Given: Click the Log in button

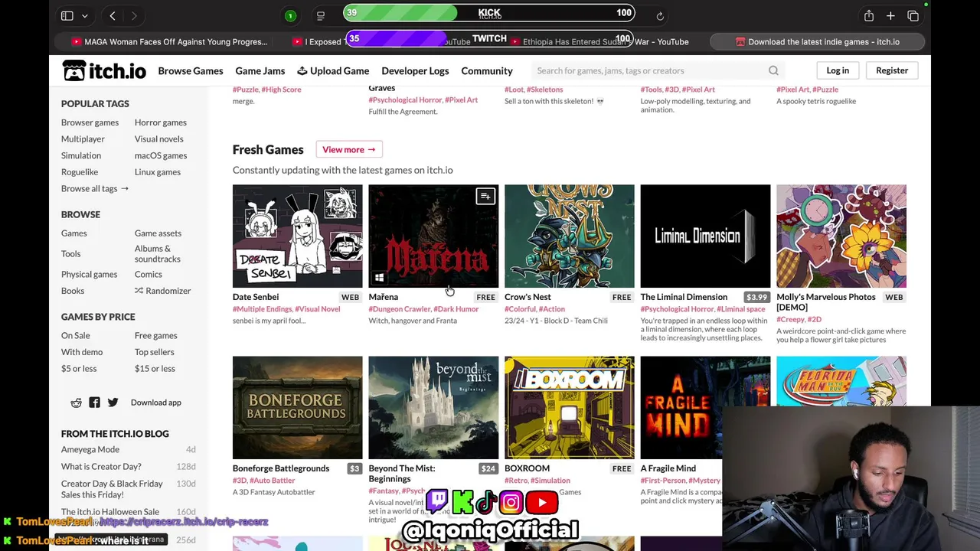Looking at the screenshot, I should click(838, 70).
